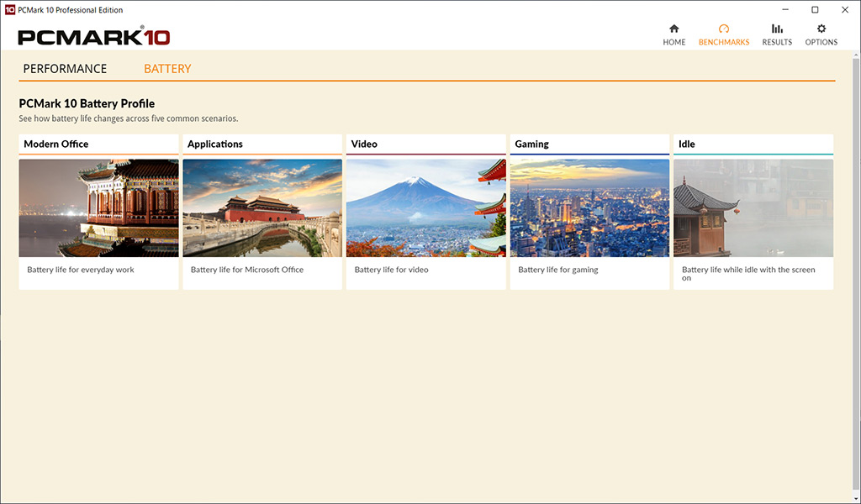Click 'Battery life for gaming' description
861x504 pixels.
pyautogui.click(x=558, y=270)
